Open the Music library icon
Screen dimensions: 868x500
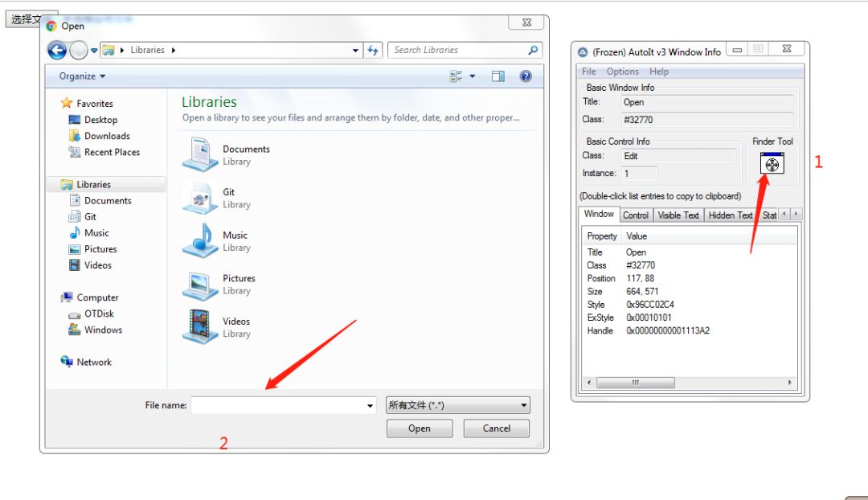[x=199, y=240]
